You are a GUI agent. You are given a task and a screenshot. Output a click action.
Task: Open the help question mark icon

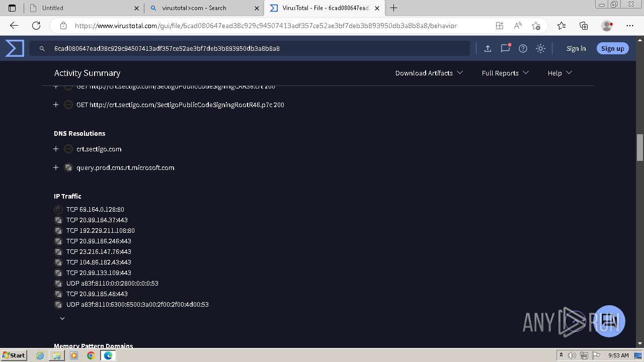pyautogui.click(x=523, y=48)
